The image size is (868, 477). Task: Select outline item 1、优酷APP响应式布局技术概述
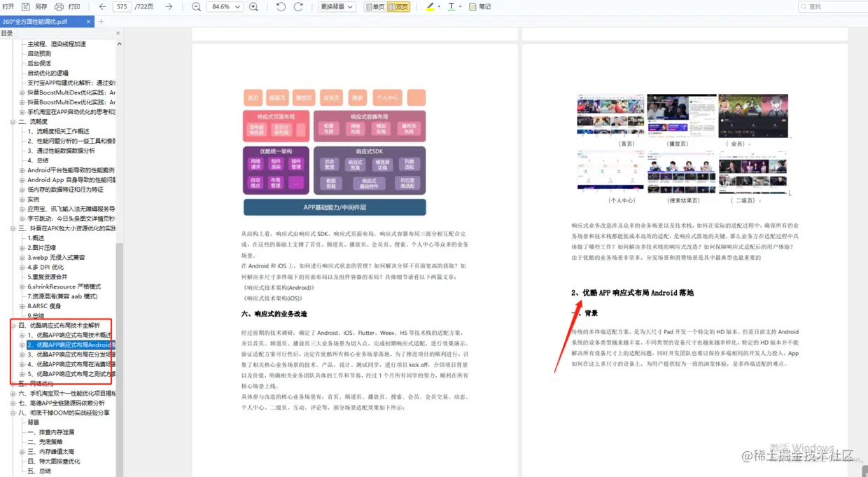tap(69, 336)
